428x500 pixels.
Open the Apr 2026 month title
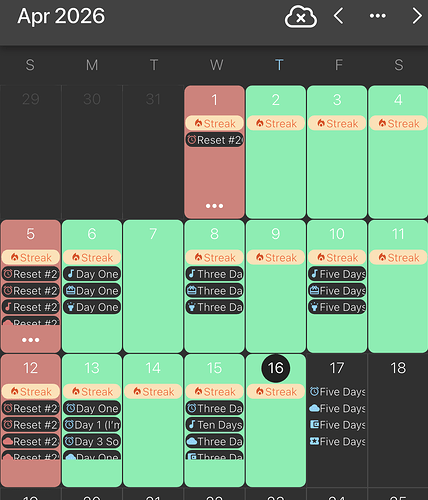click(61, 16)
